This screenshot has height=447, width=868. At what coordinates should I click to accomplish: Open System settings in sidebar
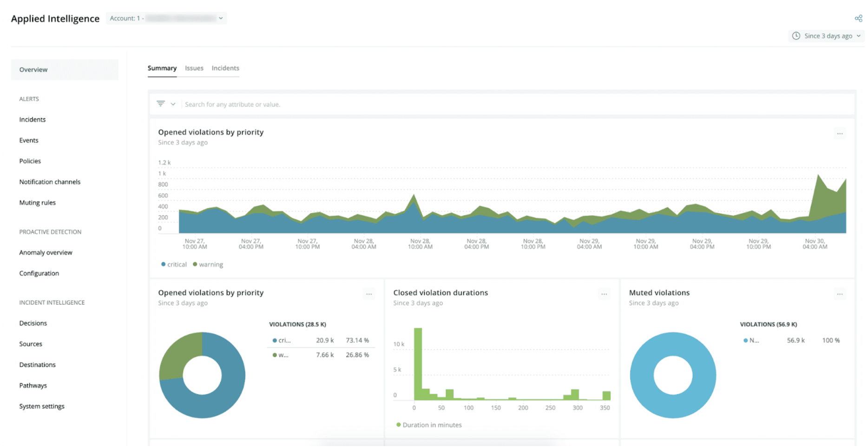(x=42, y=406)
